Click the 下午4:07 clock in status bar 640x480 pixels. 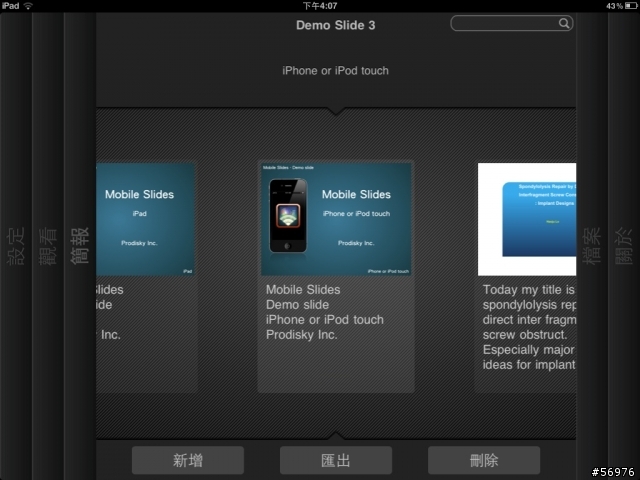click(x=320, y=6)
